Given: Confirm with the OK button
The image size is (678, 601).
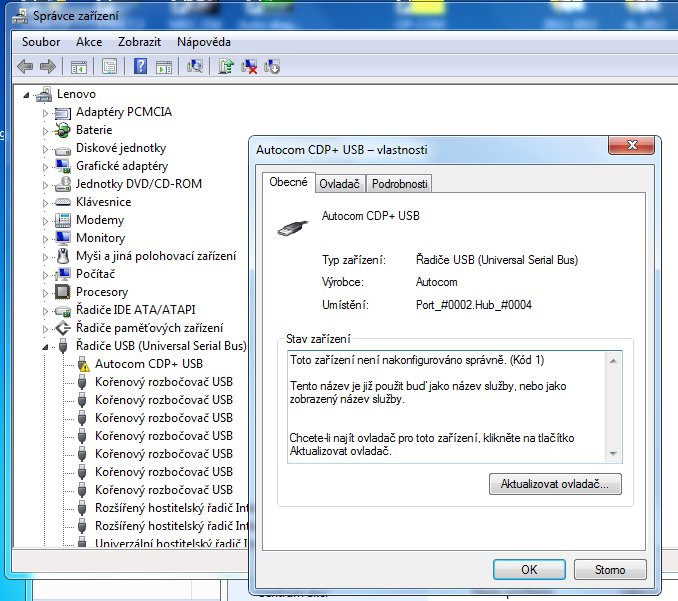Looking at the screenshot, I should [529, 570].
